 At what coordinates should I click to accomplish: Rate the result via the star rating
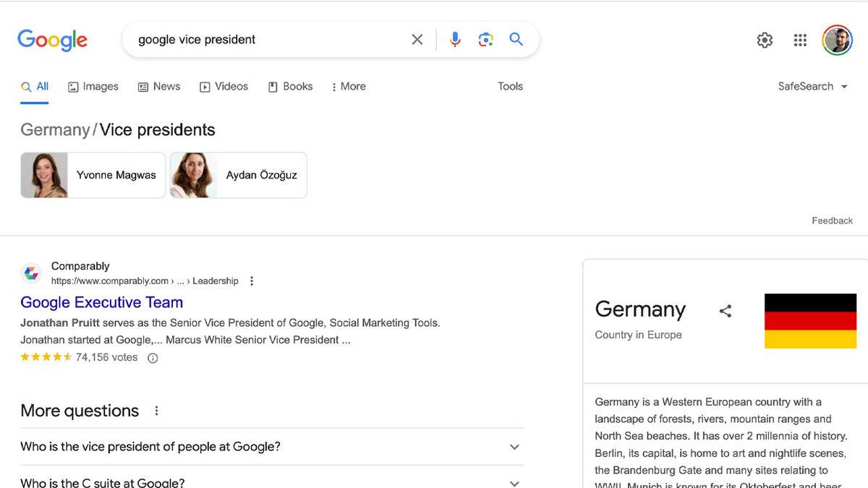click(45, 356)
